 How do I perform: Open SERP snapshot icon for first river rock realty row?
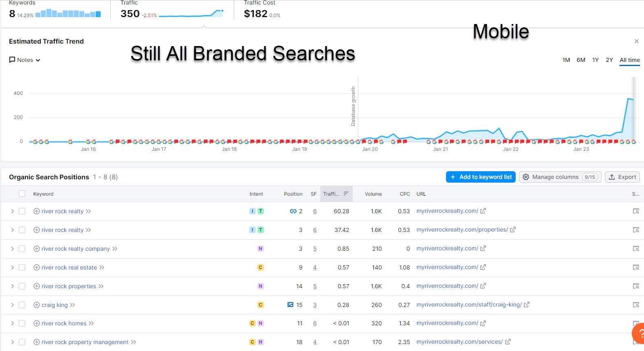(x=635, y=211)
